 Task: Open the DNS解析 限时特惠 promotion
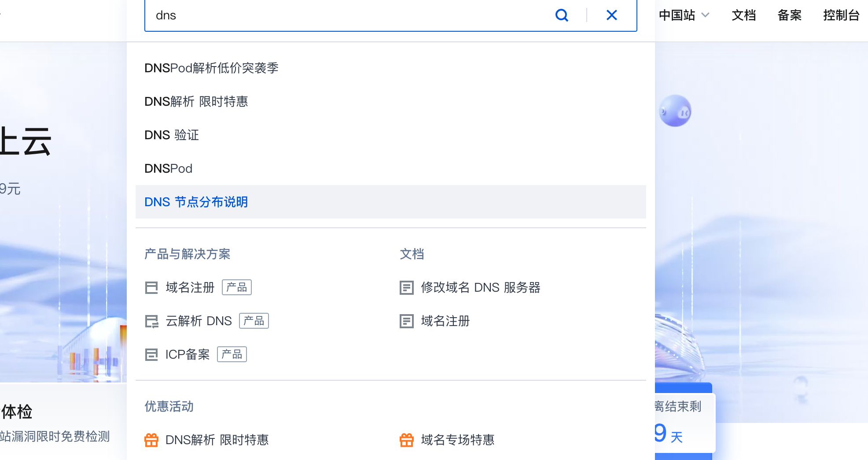(x=217, y=440)
